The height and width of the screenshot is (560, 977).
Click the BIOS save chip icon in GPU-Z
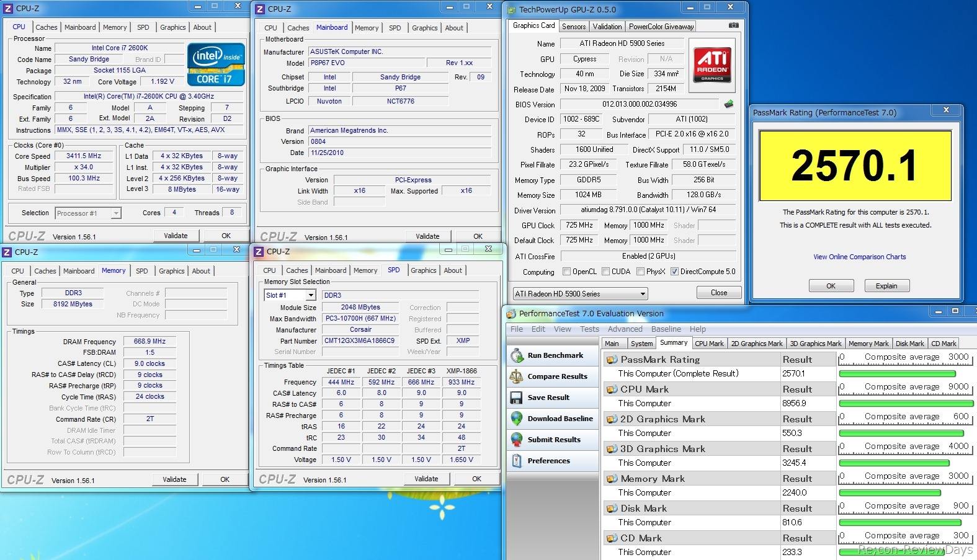coord(729,104)
